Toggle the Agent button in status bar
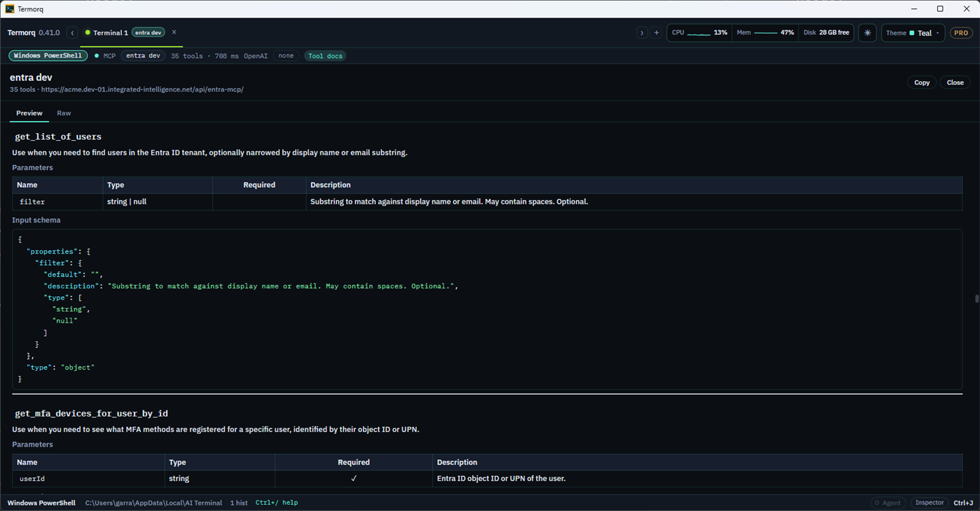 pos(887,503)
